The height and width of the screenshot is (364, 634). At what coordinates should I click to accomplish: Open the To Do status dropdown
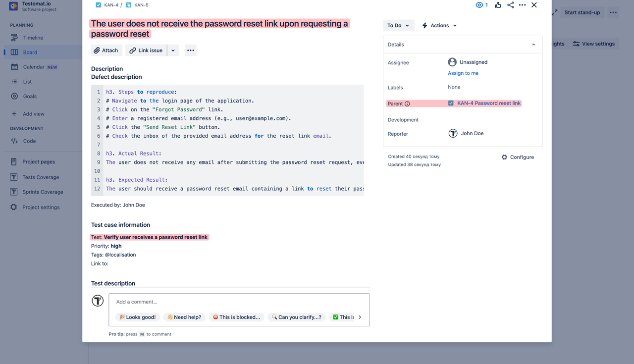398,25
